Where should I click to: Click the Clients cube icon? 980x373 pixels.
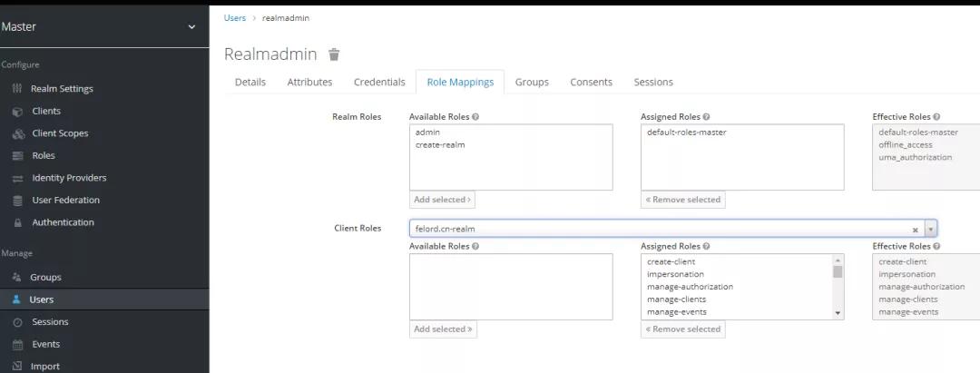pos(17,112)
